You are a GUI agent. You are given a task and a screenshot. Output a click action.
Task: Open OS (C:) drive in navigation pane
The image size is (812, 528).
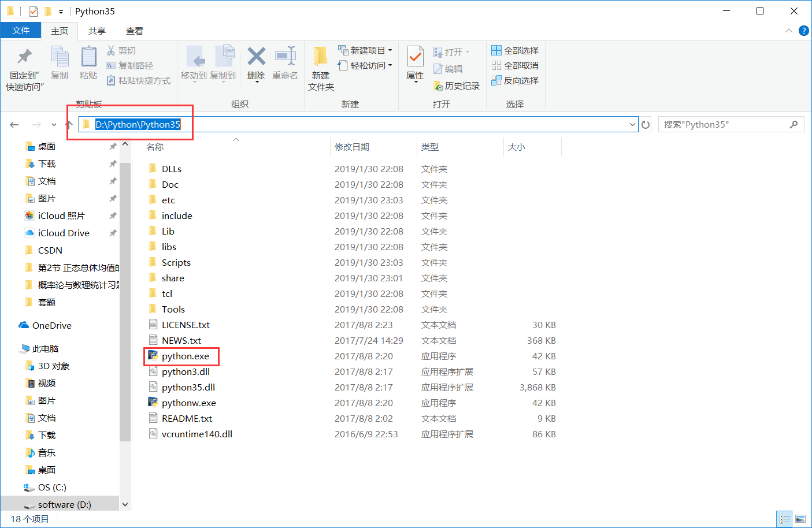pyautogui.click(x=52, y=487)
